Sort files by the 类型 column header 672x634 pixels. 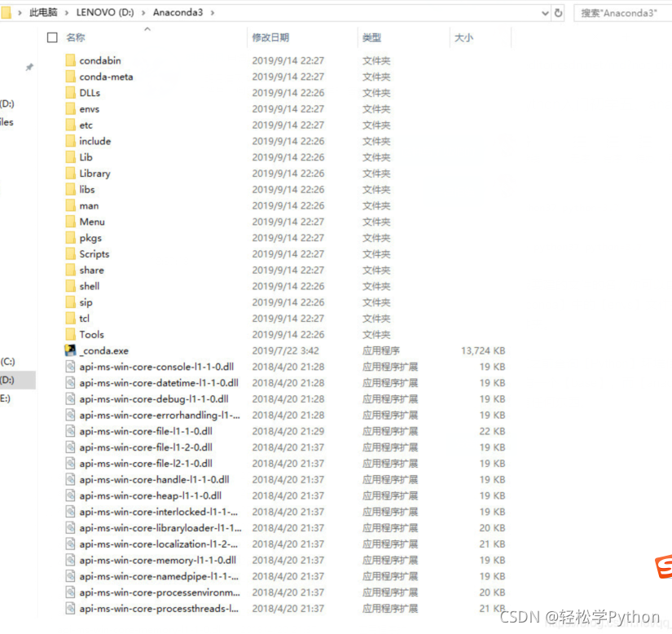[x=371, y=37]
